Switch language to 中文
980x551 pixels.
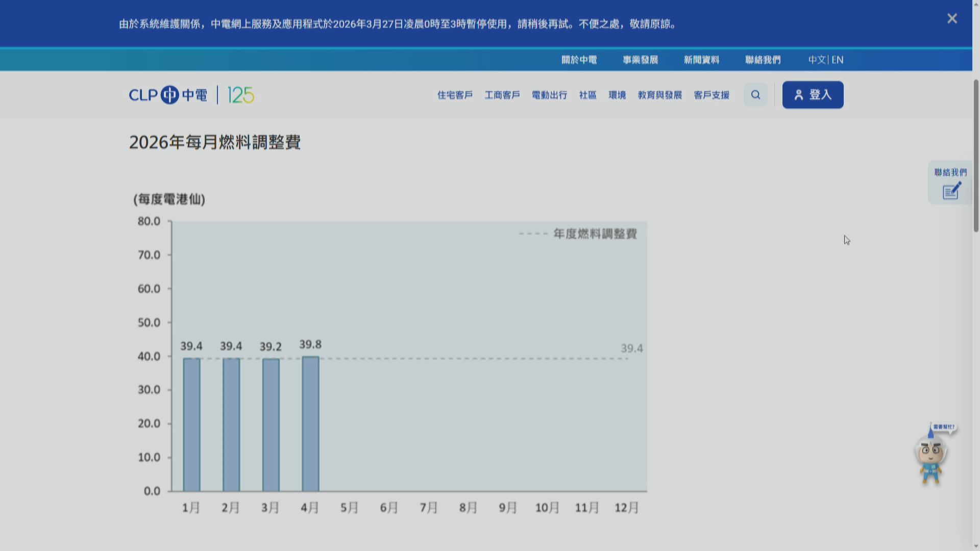[x=817, y=60]
